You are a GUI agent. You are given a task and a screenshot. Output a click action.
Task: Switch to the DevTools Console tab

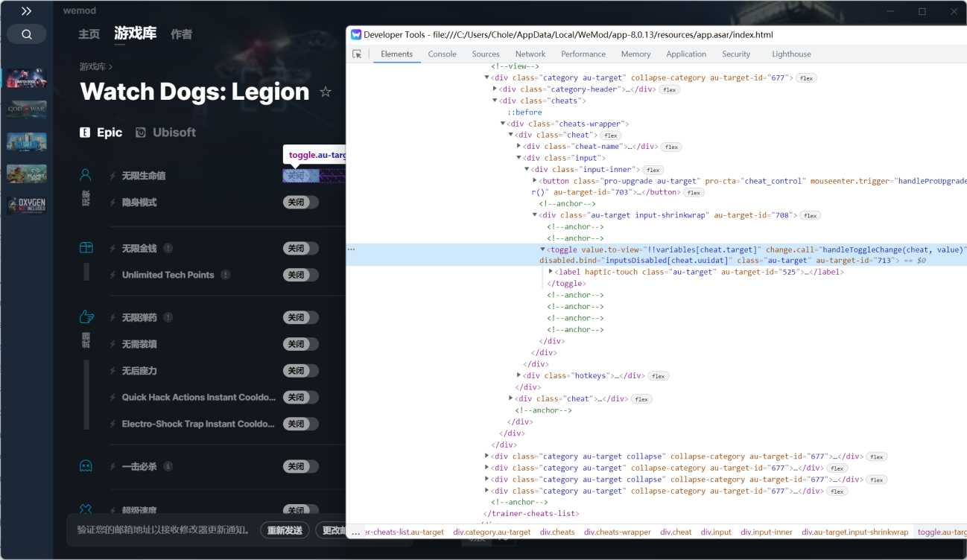pos(442,54)
